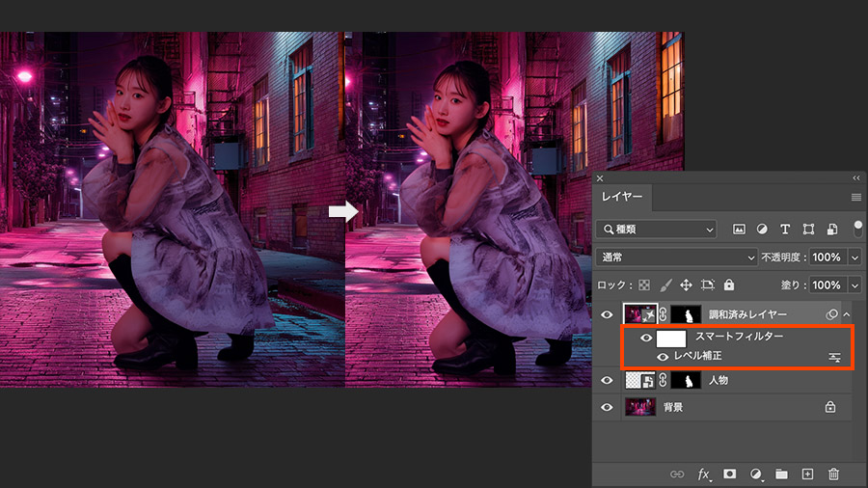This screenshot has height=488, width=868.
Task: Switch to the レイヤー tab
Action: click(x=622, y=197)
